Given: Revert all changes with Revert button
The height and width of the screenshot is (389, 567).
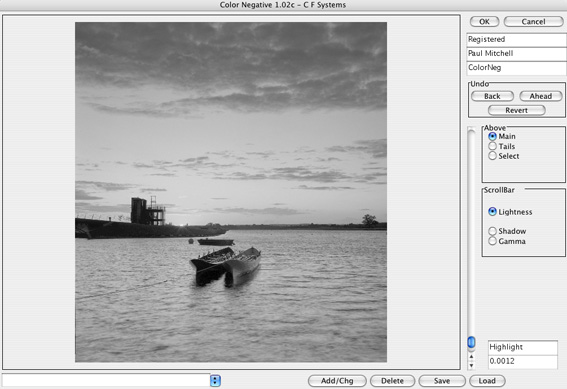Looking at the screenshot, I should point(516,110).
